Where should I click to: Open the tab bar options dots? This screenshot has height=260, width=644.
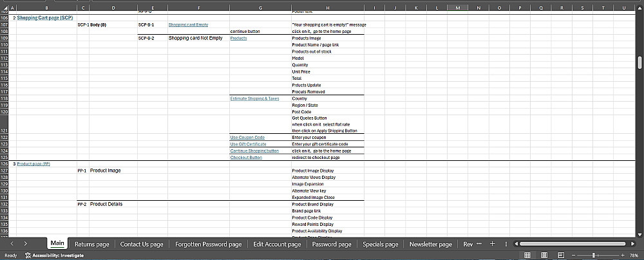pos(506,244)
